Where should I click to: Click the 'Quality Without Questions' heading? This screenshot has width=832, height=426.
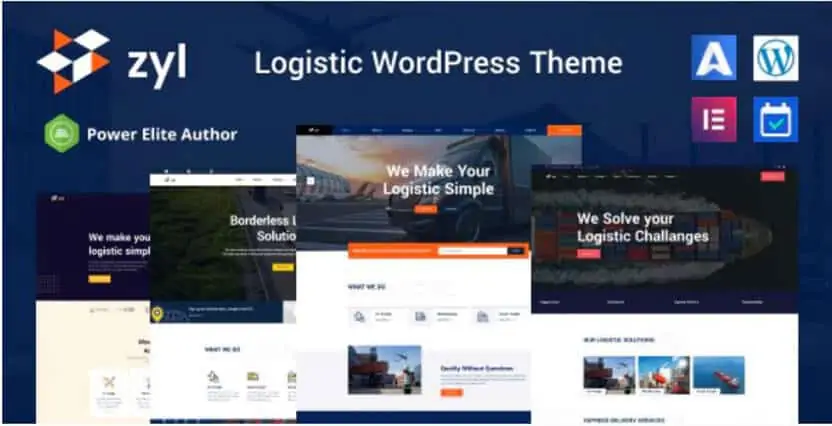pyautogui.click(x=476, y=368)
